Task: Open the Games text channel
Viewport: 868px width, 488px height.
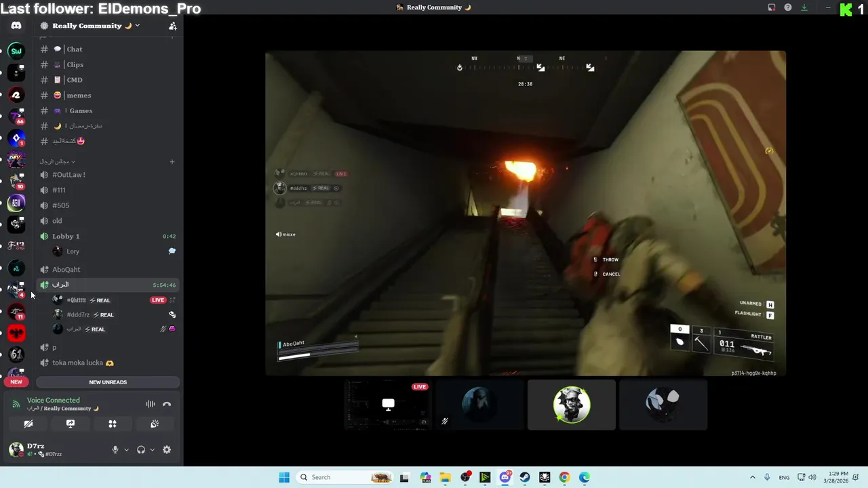Action: pos(108,110)
